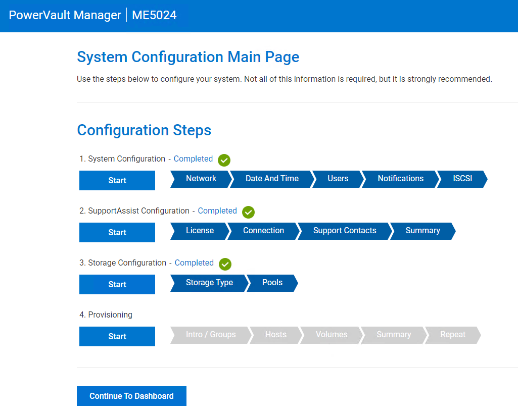Select the ISCSI step
The height and width of the screenshot is (420, 518).
click(462, 179)
